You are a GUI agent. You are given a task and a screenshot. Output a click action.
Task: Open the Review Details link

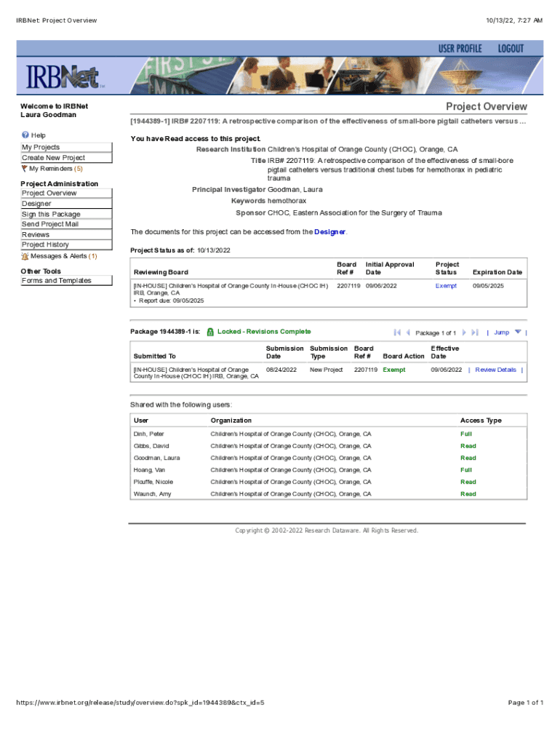[x=495, y=370]
